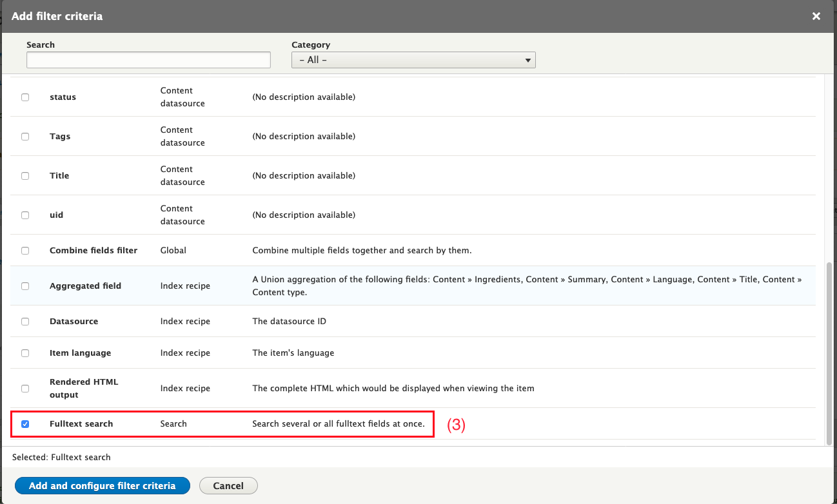Click the Rendered HTML output label
This screenshot has height=504, width=837.
(84, 389)
